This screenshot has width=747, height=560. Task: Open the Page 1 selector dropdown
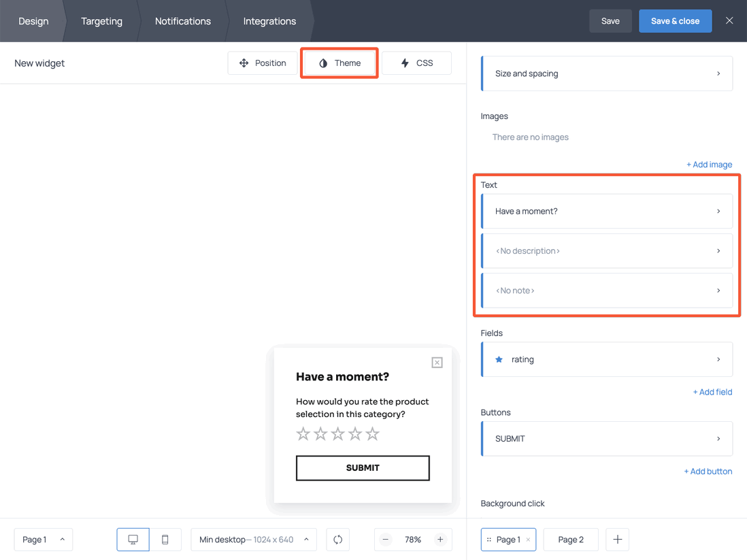click(x=43, y=539)
